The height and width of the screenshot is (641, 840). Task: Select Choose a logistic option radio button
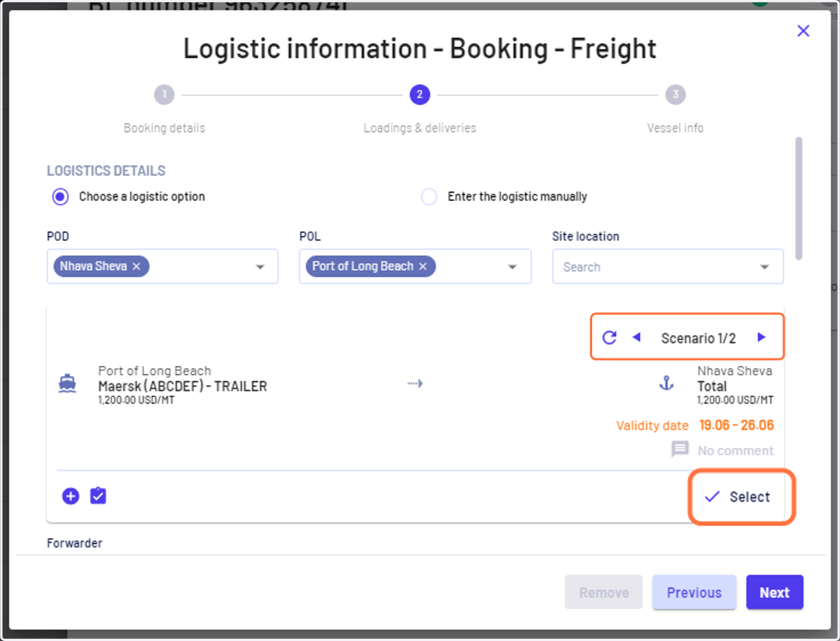coord(61,197)
